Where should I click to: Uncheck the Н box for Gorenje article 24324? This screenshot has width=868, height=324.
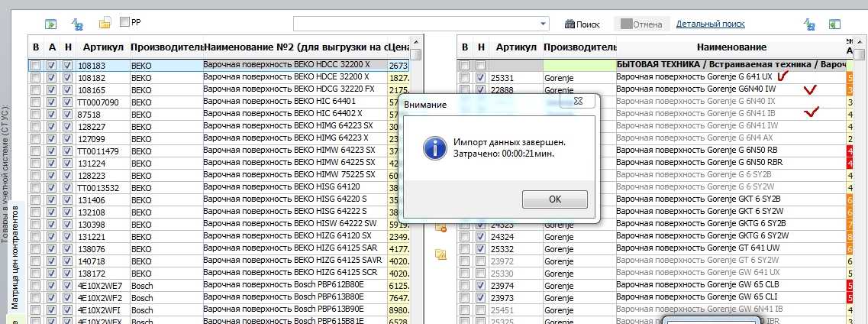[x=480, y=236]
